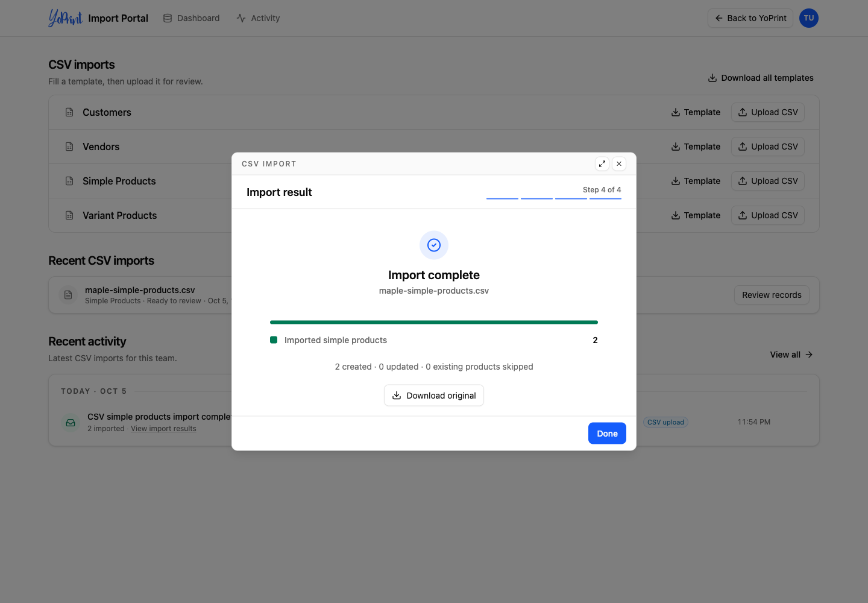The height and width of the screenshot is (603, 868).
Task: Click the 'Import complete' heading
Action: (434, 275)
